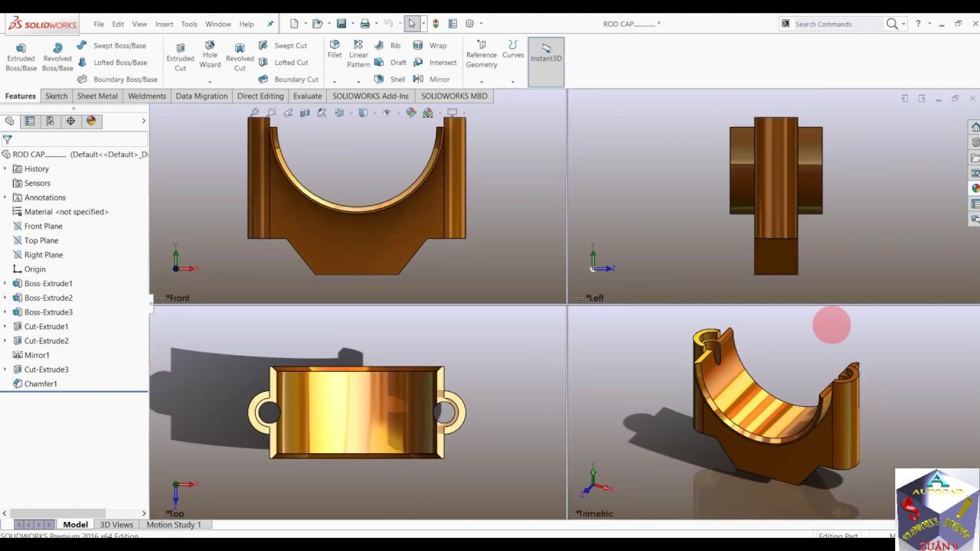The width and height of the screenshot is (980, 551).
Task: Open the Motion Study 1 tab
Action: [174, 525]
